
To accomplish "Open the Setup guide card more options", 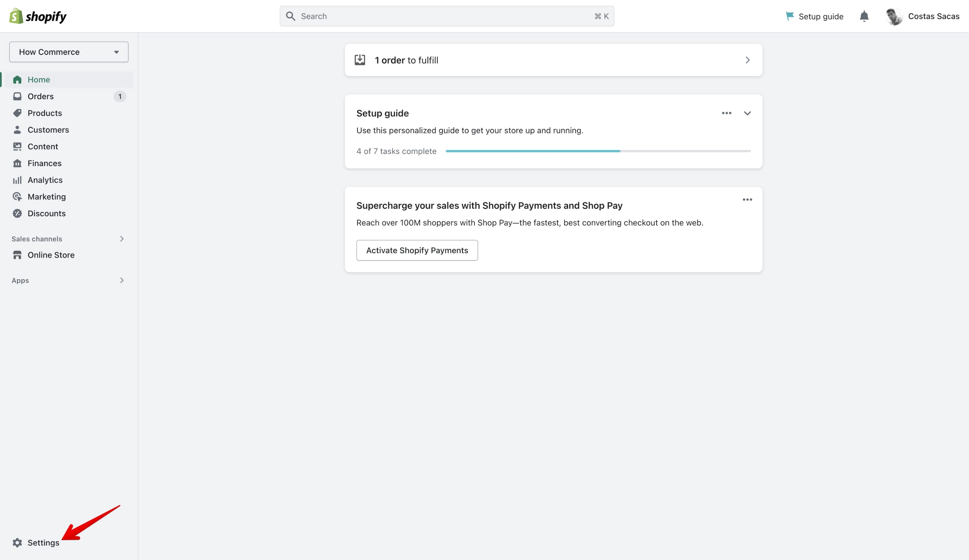I will pos(726,113).
